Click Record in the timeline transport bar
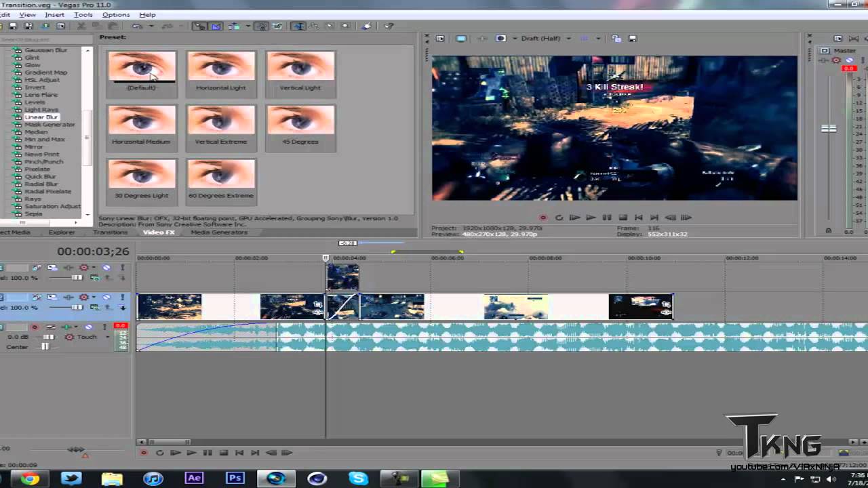Image resolution: width=868 pixels, height=488 pixels. [x=144, y=453]
